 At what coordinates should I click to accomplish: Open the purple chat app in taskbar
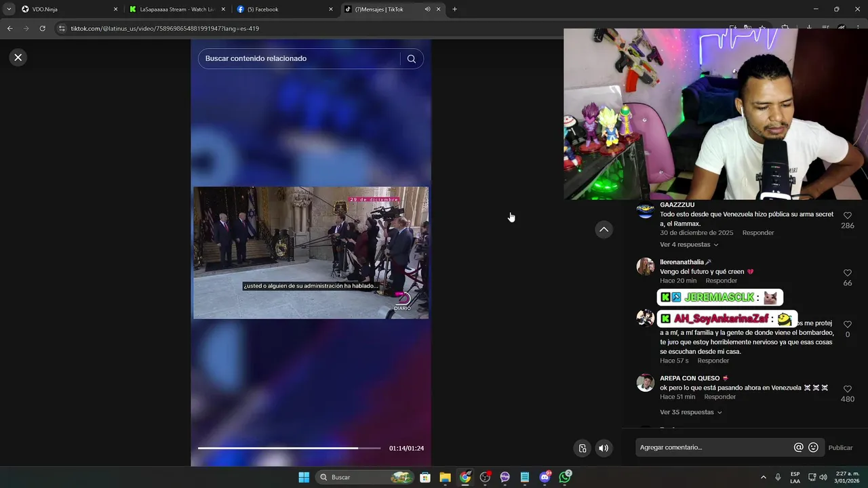click(505, 477)
